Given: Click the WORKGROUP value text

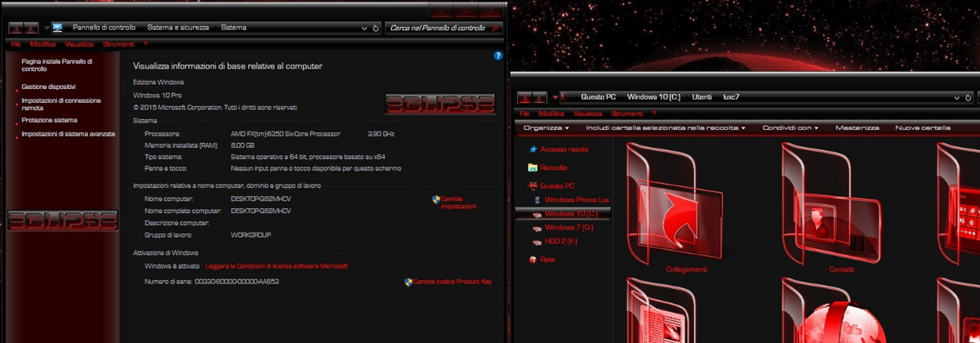Looking at the screenshot, I should click(251, 235).
